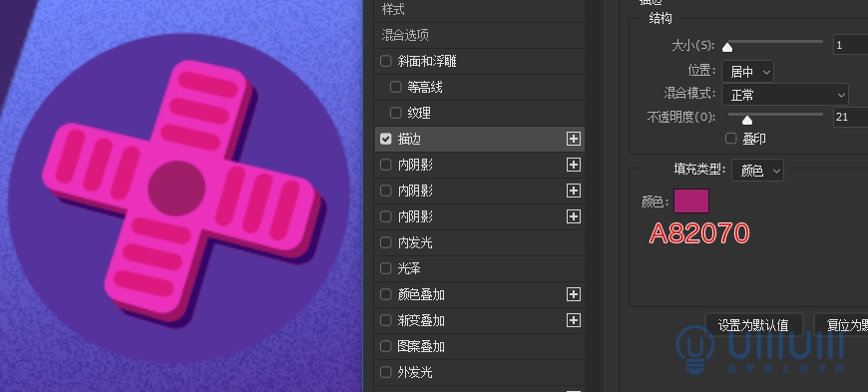Click the 不透明度 value field showing 21
The width and height of the screenshot is (868, 392).
coord(850,117)
